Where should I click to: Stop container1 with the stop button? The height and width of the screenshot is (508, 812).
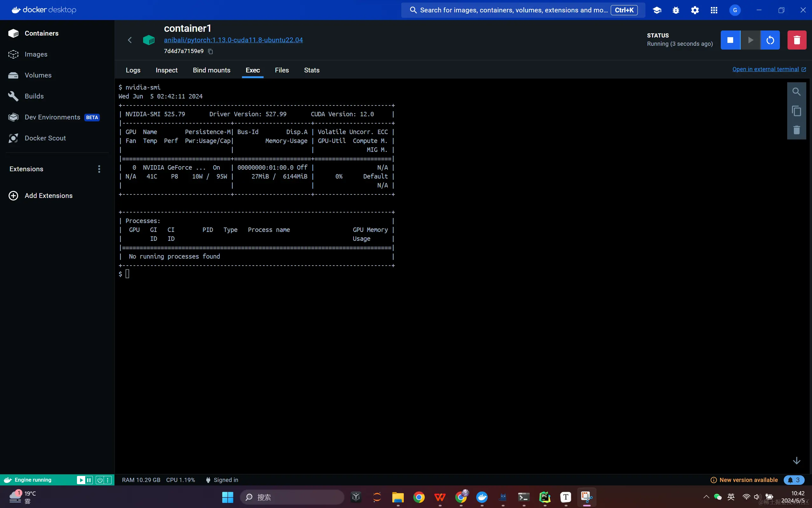tap(730, 40)
